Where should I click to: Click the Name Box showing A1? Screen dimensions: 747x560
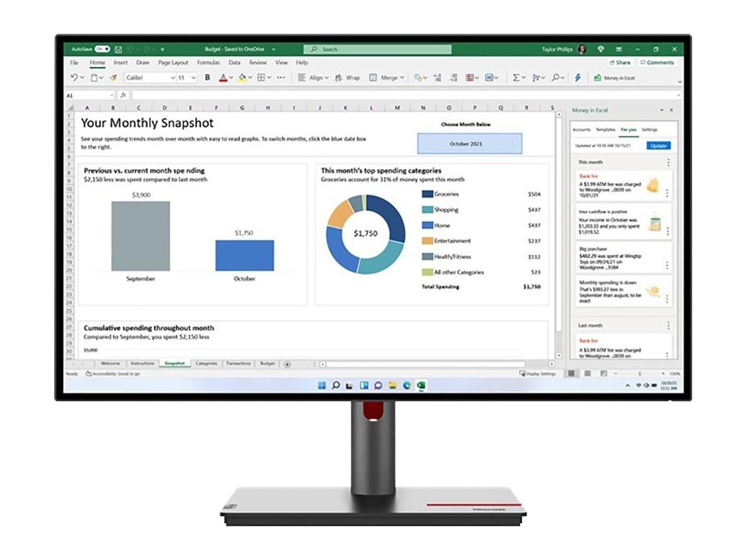pos(89,95)
